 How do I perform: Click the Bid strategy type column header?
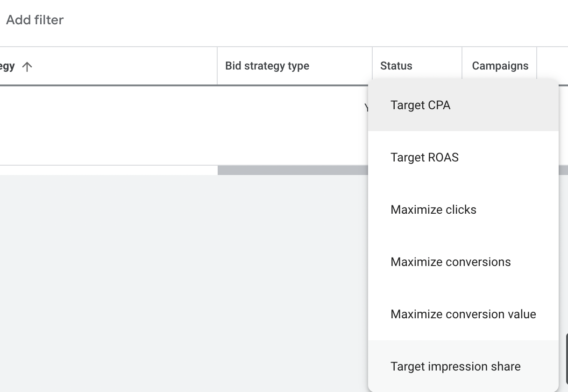[x=267, y=66]
